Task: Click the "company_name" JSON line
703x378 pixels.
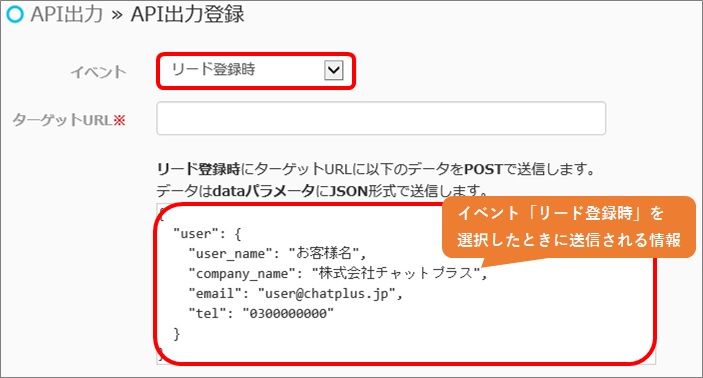Action: [x=338, y=273]
